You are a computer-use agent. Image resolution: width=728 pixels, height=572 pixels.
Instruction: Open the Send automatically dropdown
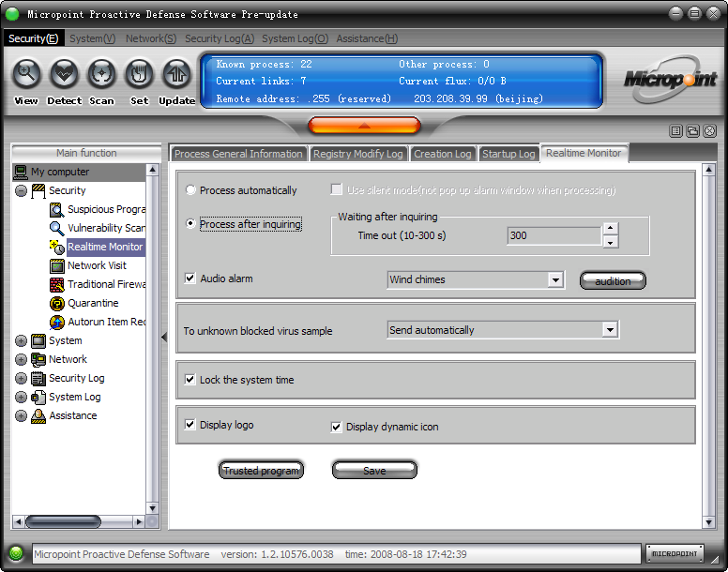610,330
